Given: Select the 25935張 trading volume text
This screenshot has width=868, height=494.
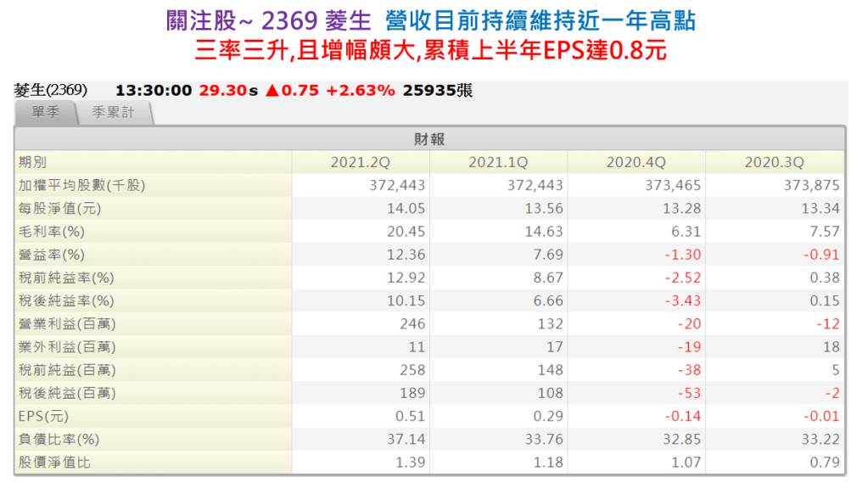Looking at the screenshot, I should 438,91.
